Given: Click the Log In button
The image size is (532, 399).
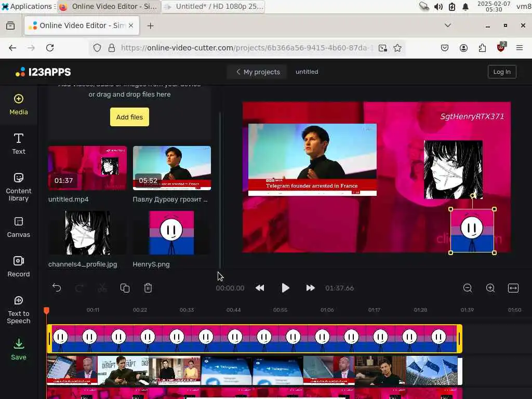Looking at the screenshot, I should 502,72.
